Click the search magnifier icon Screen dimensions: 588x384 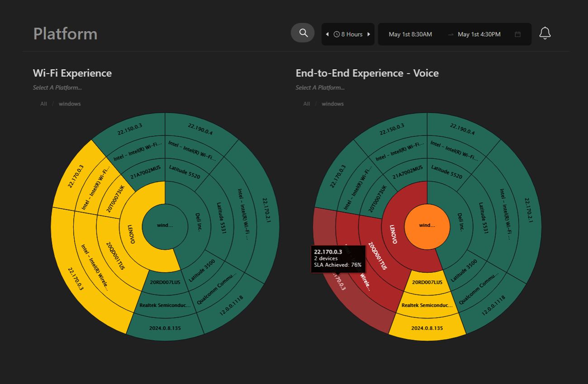click(x=303, y=33)
